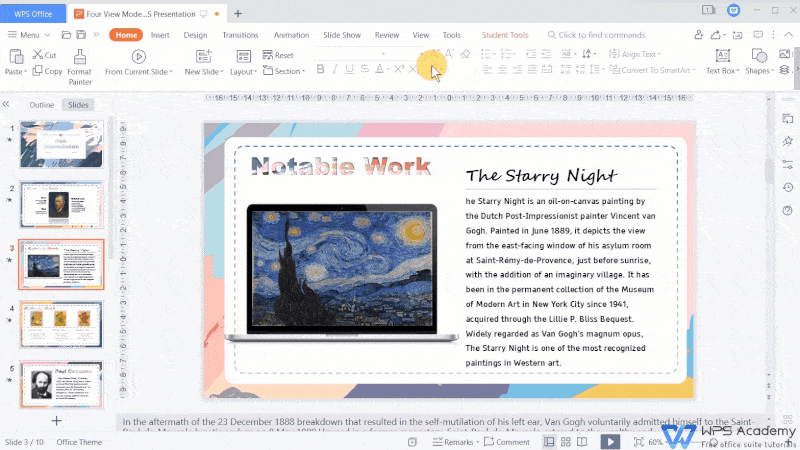Insert a Text Box
The width and height of the screenshot is (800, 450).
pos(721,62)
